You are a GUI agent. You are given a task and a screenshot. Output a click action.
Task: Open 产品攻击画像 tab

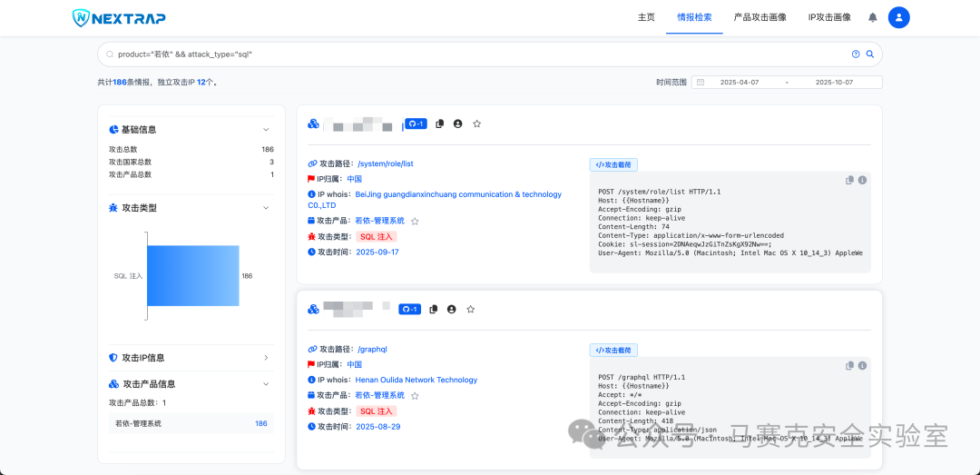coord(760,17)
